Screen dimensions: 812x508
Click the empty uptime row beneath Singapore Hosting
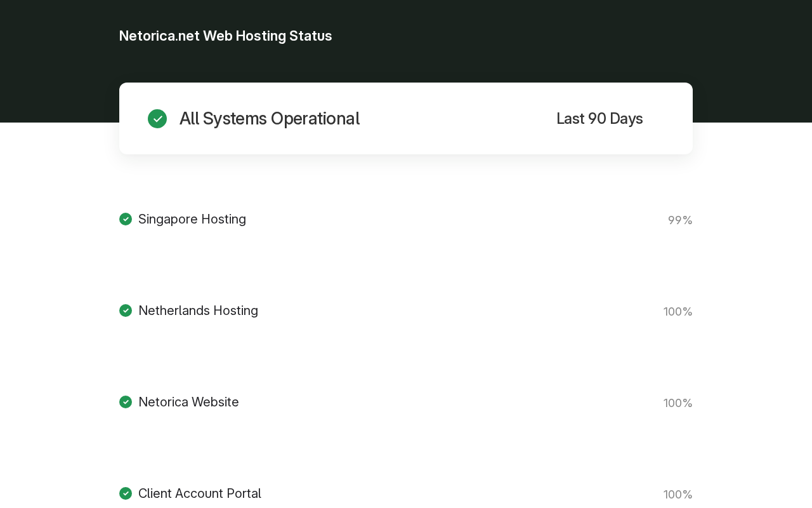(x=406, y=254)
